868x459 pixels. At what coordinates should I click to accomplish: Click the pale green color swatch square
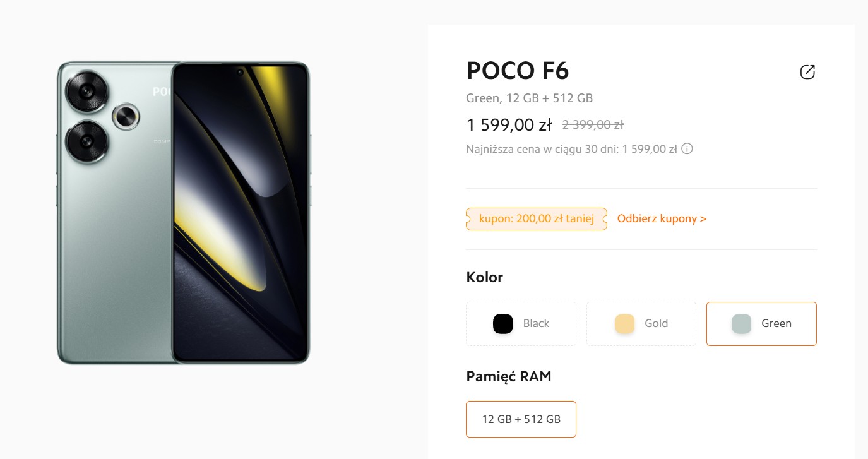pos(742,324)
